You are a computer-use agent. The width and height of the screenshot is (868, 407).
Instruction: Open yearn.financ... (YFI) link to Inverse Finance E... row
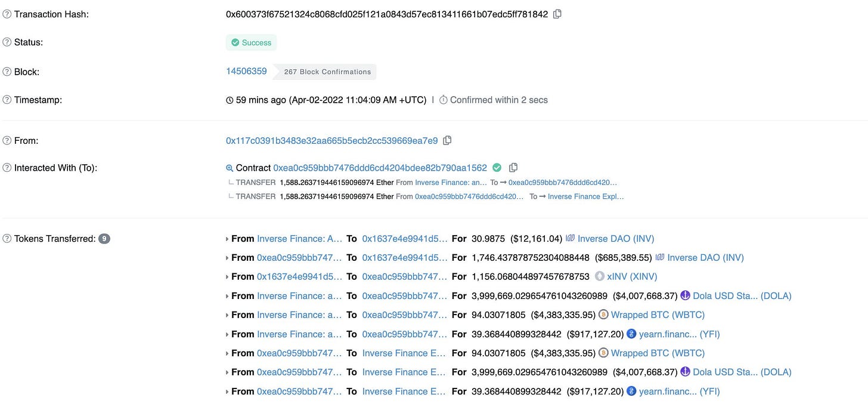point(679,391)
